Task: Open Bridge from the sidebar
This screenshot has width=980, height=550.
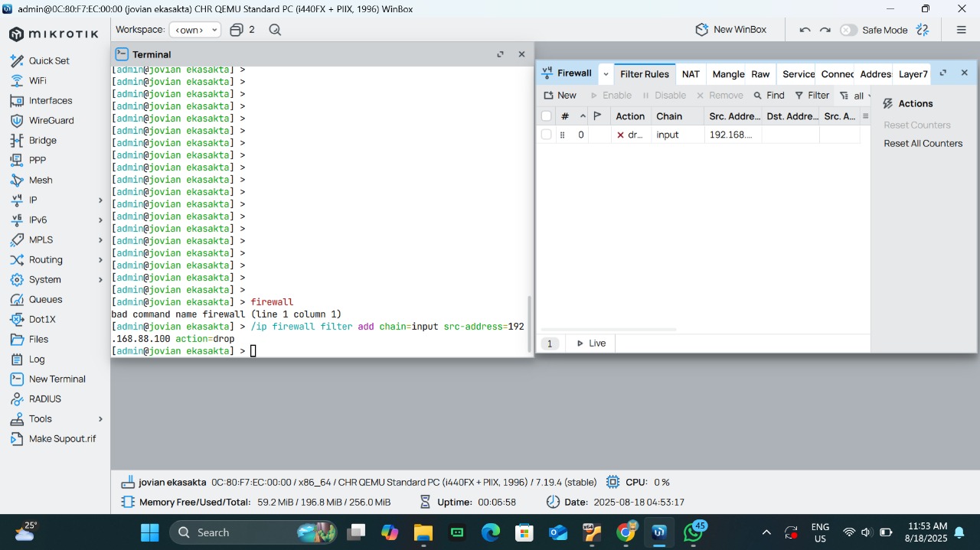Action: click(x=42, y=140)
